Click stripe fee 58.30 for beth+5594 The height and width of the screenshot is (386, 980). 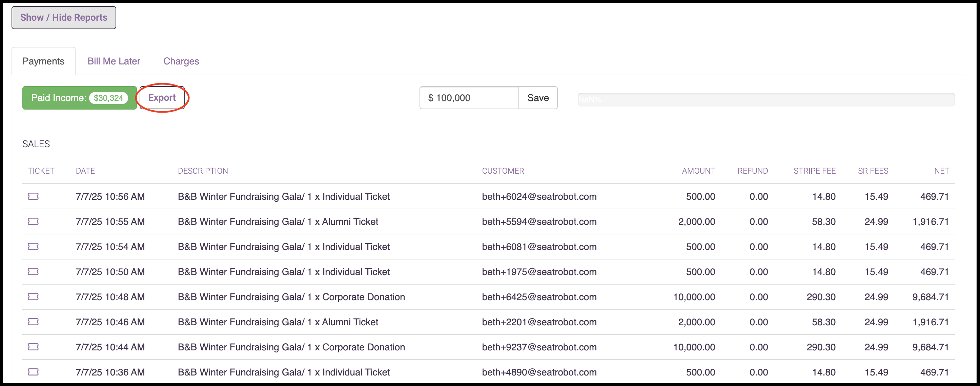(824, 221)
